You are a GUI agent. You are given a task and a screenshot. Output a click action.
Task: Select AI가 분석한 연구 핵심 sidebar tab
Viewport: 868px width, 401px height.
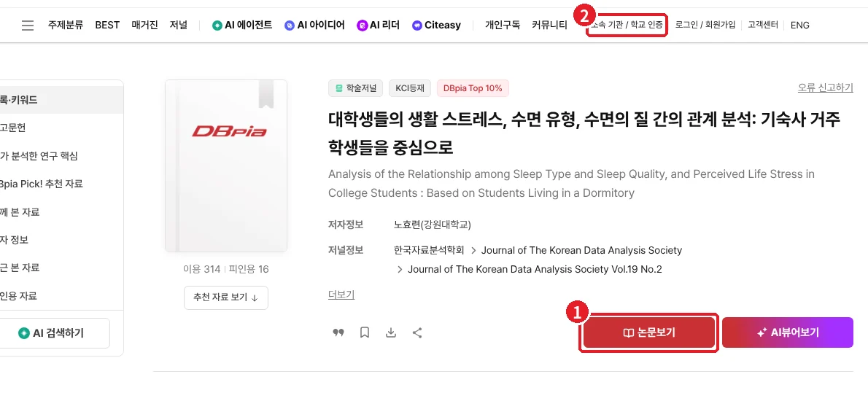(x=61, y=156)
